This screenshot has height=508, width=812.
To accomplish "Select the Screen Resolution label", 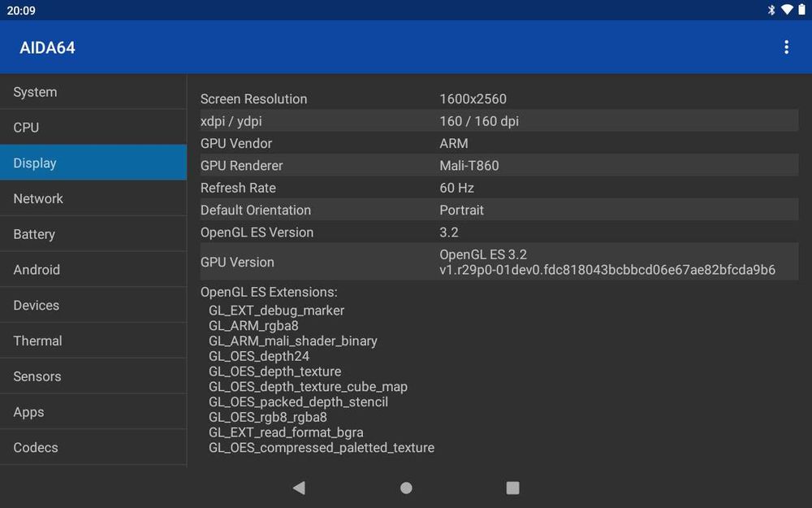I will 253,99.
